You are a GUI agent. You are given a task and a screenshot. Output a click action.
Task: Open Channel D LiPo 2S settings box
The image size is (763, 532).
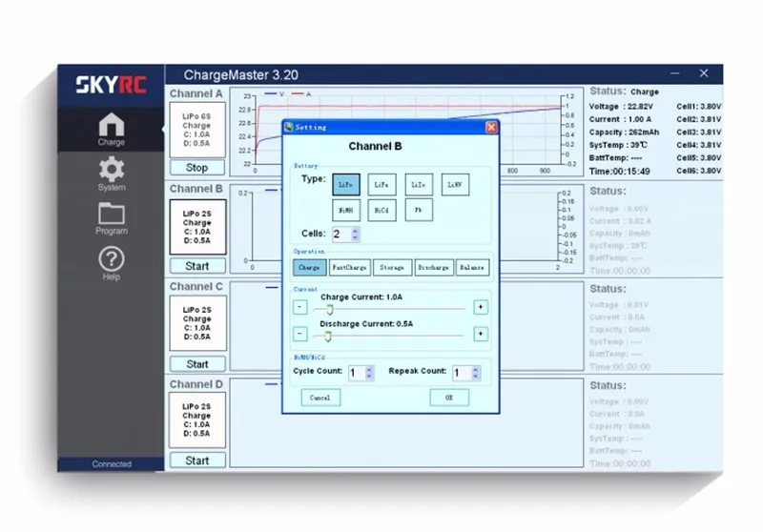coord(197,419)
